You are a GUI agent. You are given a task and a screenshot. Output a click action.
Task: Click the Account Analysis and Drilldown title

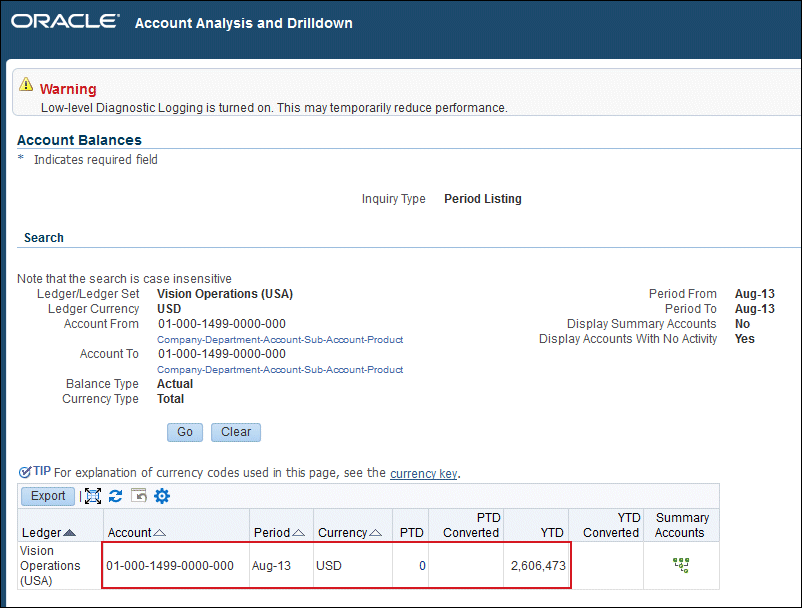(243, 24)
